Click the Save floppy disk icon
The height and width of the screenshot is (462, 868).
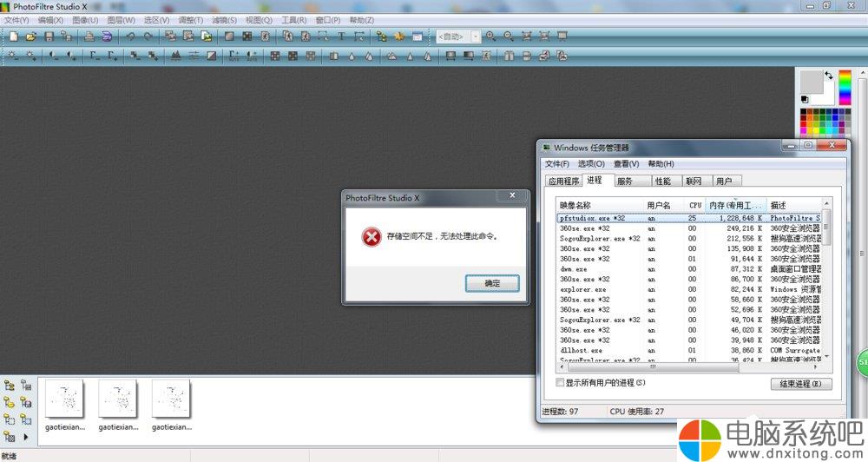tap(49, 36)
